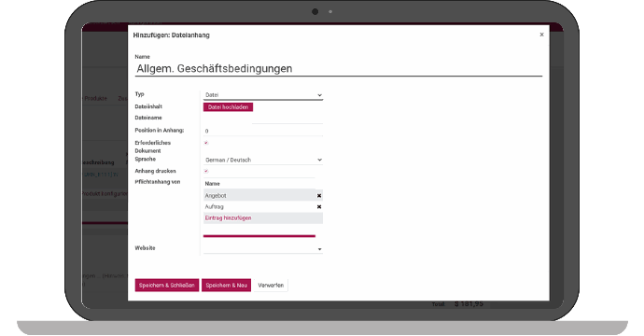Close the Dateianhang dialog with the X
This screenshot has height=336, width=644.
coord(541,35)
